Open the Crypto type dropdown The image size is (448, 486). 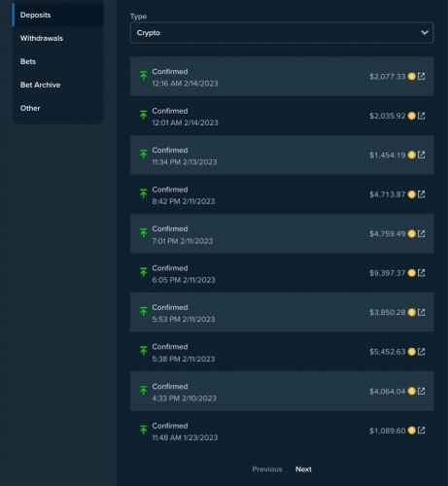click(x=282, y=33)
